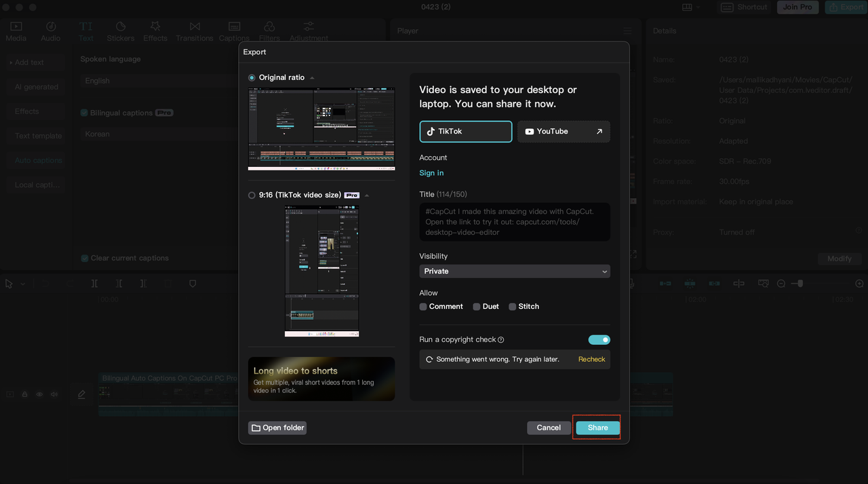Enable the Duet checkbox

coord(477,307)
